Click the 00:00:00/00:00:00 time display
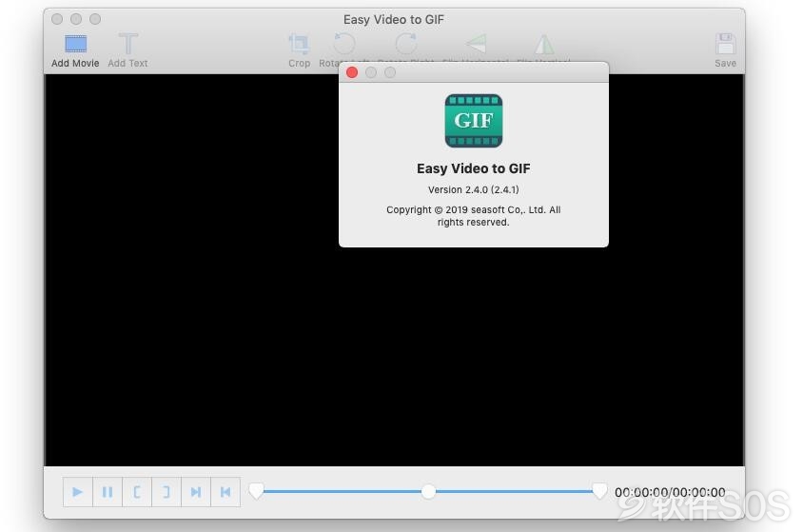The height and width of the screenshot is (532, 803). pyautogui.click(x=670, y=492)
